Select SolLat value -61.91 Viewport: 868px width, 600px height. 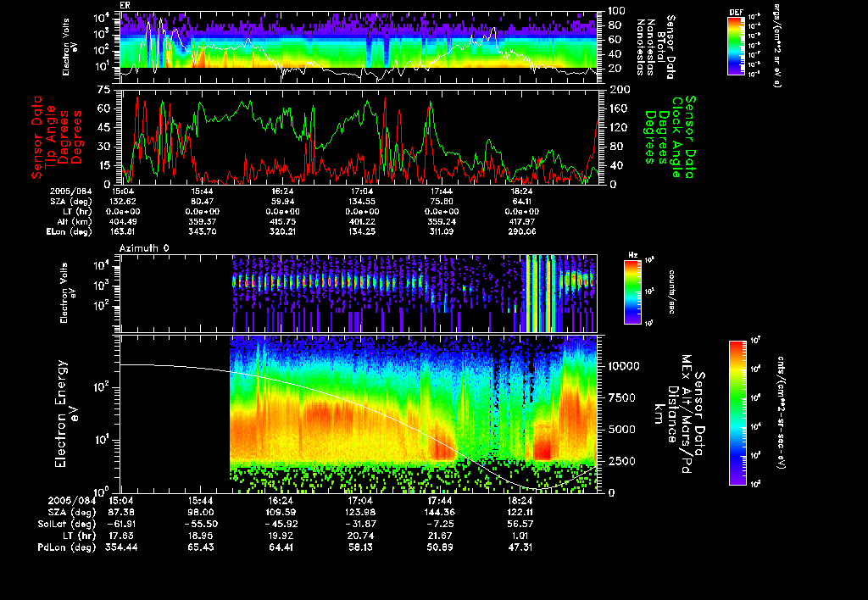point(120,524)
